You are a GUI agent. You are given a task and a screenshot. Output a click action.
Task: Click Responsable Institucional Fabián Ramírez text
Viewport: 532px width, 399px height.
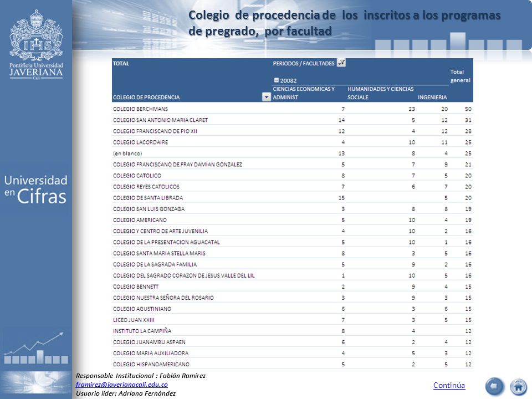click(x=141, y=376)
